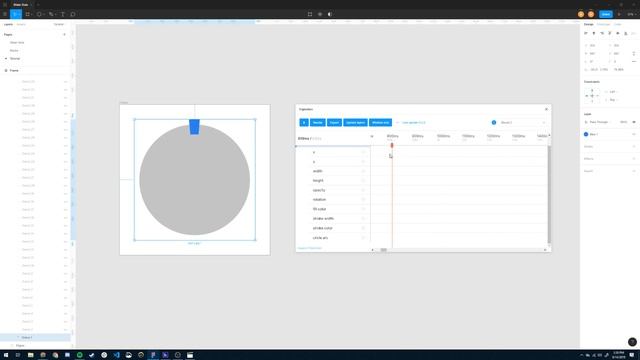The image size is (640, 360).
Task: Open the zoom level dropdown
Action: (631, 14)
